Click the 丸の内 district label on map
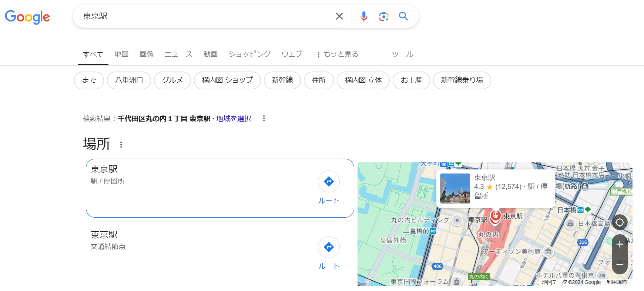Screen dimensions: 644x291 488,235
